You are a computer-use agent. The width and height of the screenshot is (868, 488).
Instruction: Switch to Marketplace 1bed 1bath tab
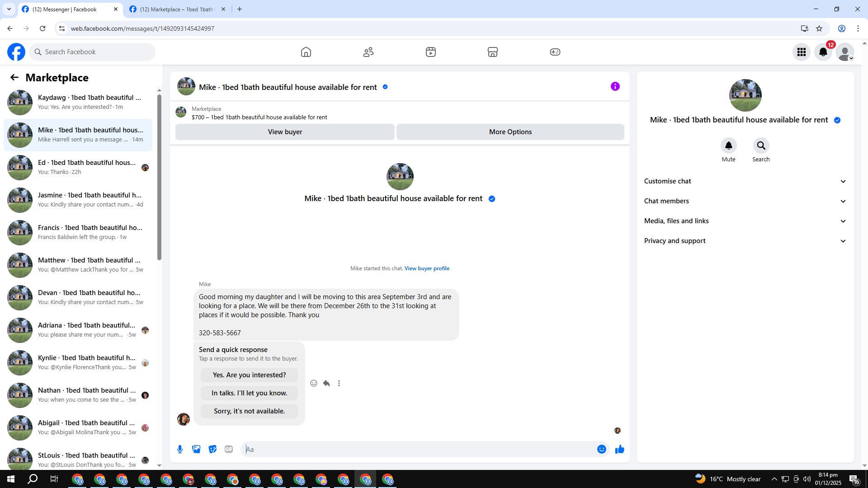pos(177,9)
